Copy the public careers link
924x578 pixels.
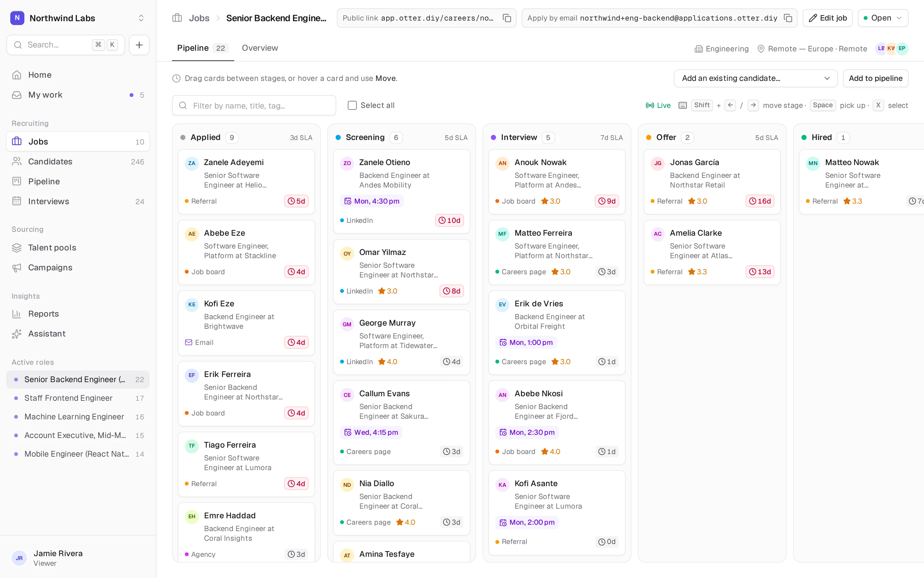pyautogui.click(x=507, y=18)
